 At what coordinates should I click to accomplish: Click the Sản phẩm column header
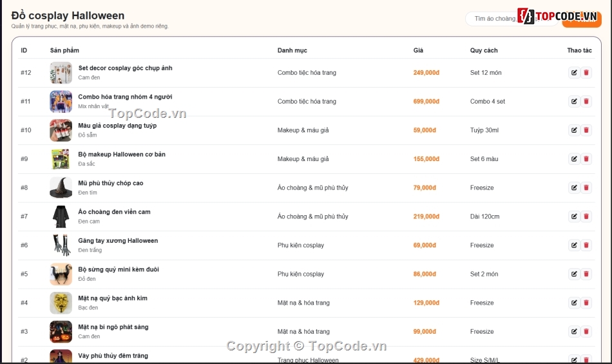click(64, 50)
